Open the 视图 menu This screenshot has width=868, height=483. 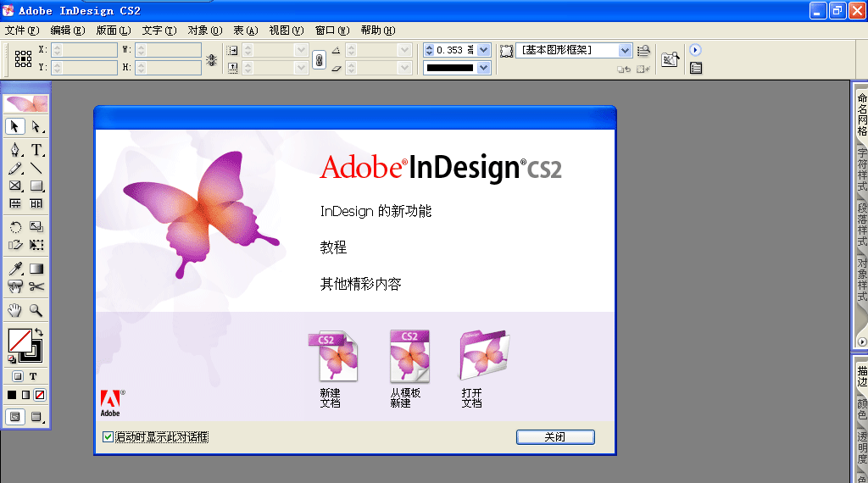(x=287, y=31)
